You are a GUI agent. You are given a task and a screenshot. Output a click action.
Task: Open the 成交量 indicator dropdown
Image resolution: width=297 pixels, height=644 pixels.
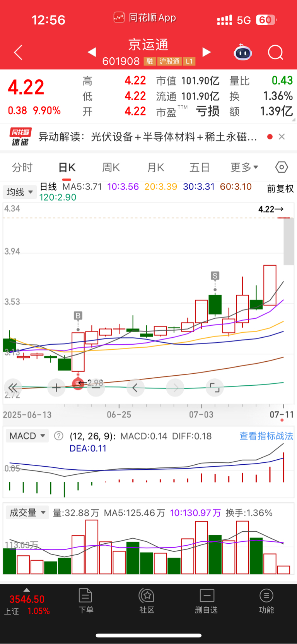tap(27, 513)
